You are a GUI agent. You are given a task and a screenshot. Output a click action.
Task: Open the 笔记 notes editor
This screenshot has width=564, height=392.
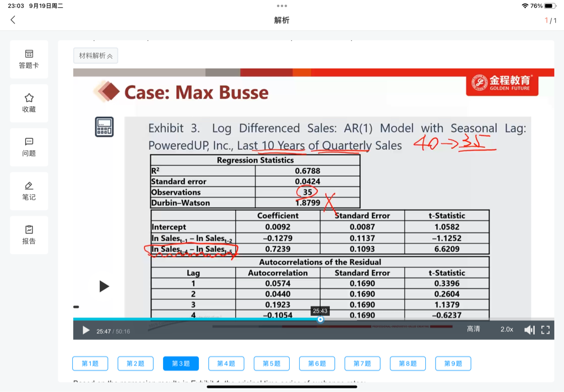(x=29, y=191)
